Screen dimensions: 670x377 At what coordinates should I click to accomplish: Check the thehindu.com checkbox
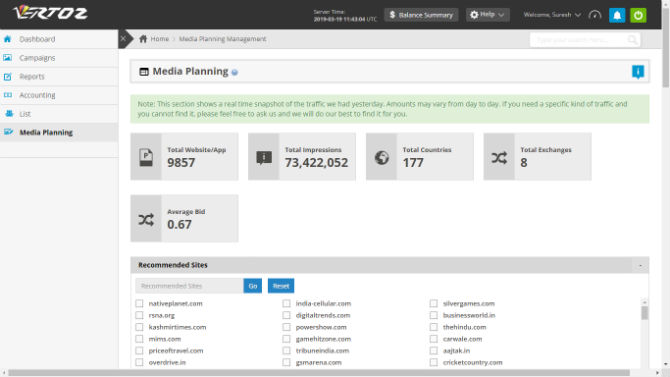pos(433,327)
